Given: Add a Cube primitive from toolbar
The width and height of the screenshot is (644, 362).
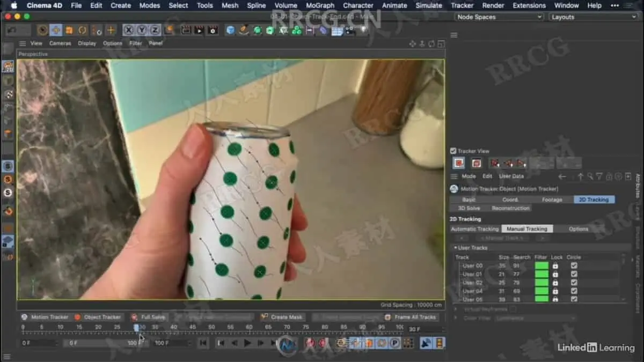Looking at the screenshot, I should [x=230, y=31].
